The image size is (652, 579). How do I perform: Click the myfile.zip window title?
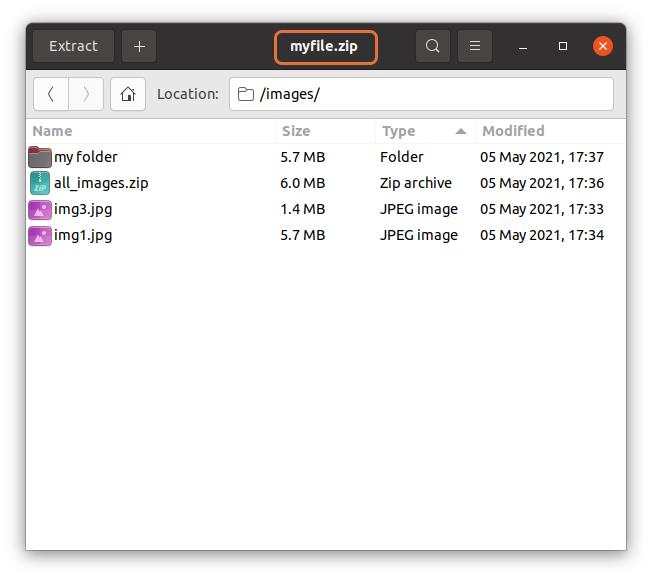pos(324,46)
